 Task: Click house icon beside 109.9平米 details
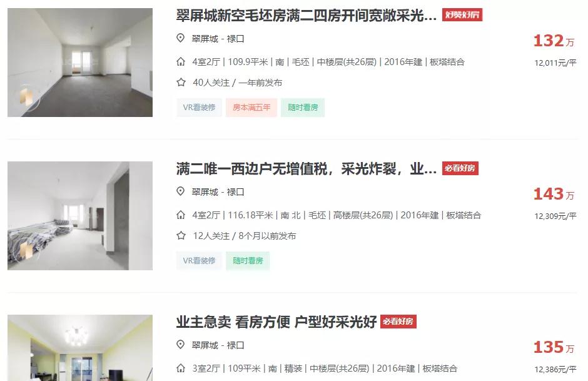coord(181,62)
